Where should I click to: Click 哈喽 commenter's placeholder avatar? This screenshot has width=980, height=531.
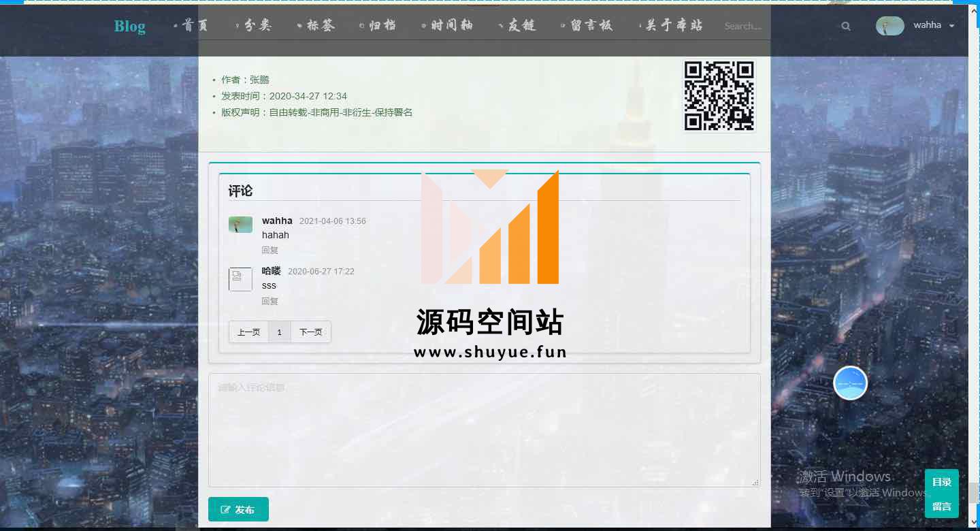coord(240,279)
